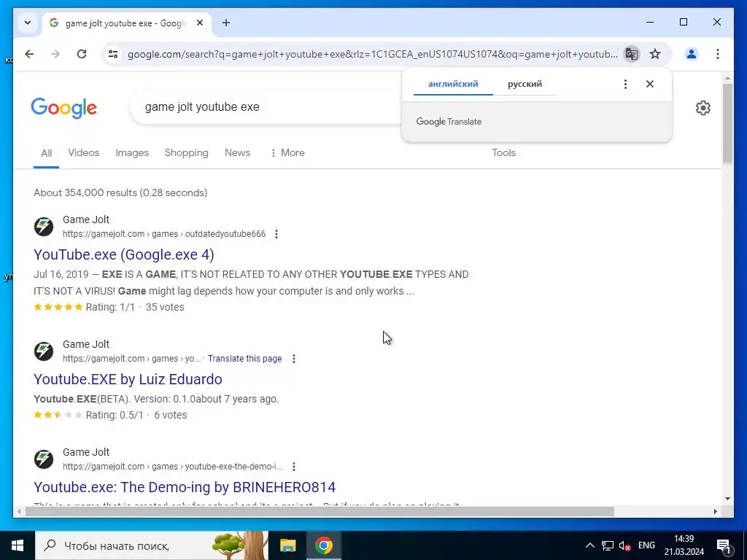Click Translate this page link

point(244,359)
